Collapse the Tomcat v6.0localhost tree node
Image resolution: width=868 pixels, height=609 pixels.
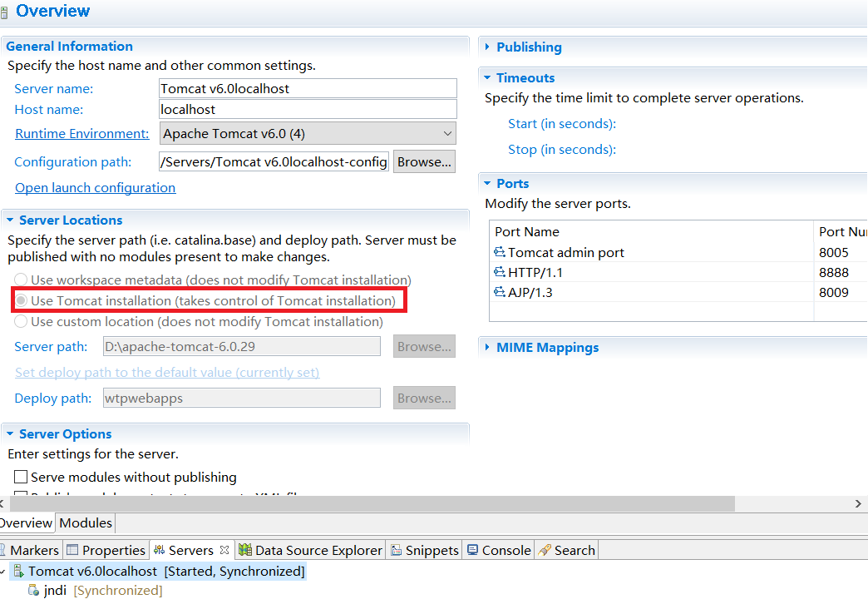3,571
